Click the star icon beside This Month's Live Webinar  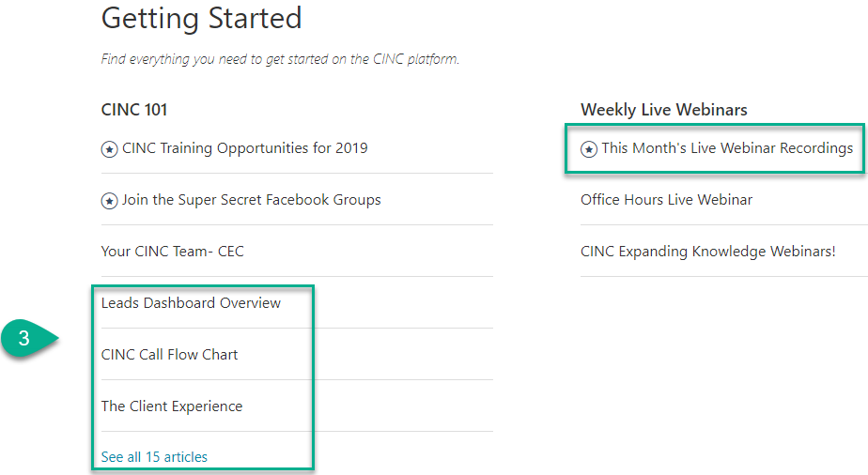click(589, 149)
